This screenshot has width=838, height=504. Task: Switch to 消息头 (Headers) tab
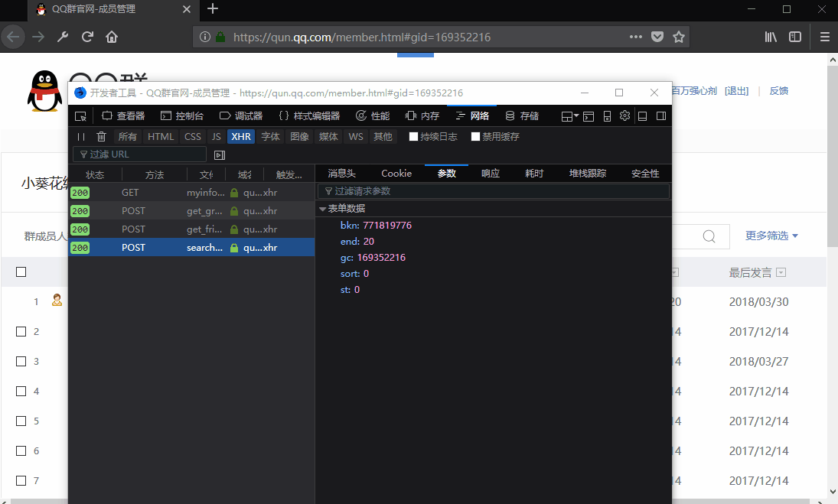pos(341,174)
